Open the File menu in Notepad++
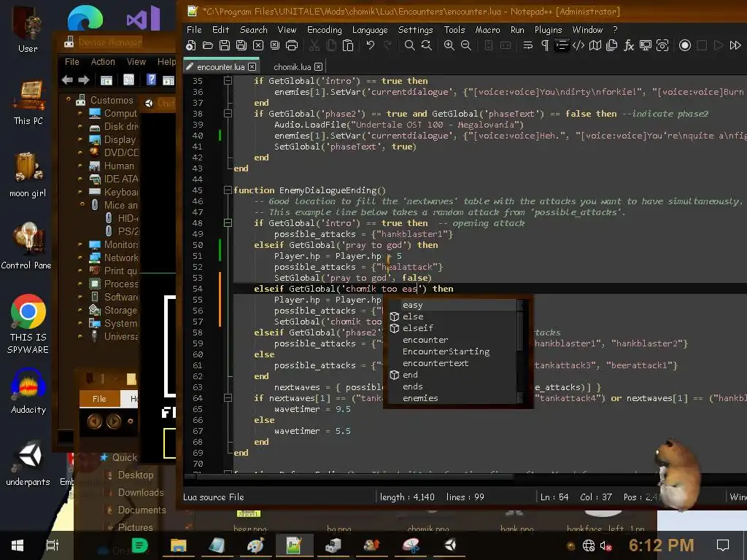 click(x=194, y=29)
